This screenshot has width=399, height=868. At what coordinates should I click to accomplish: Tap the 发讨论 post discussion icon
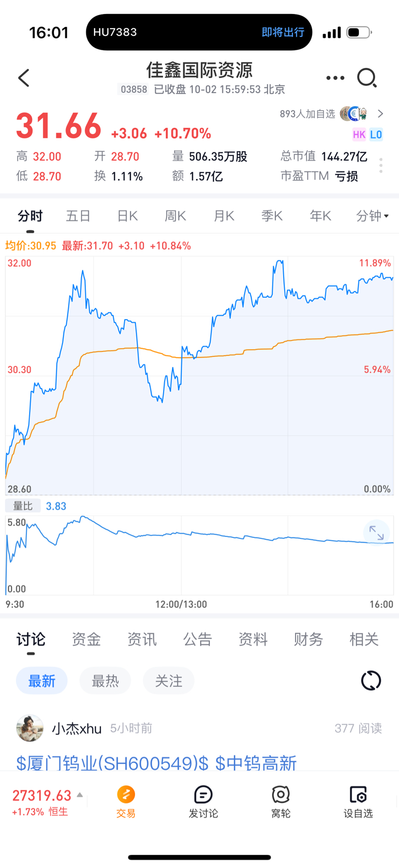[203, 801]
